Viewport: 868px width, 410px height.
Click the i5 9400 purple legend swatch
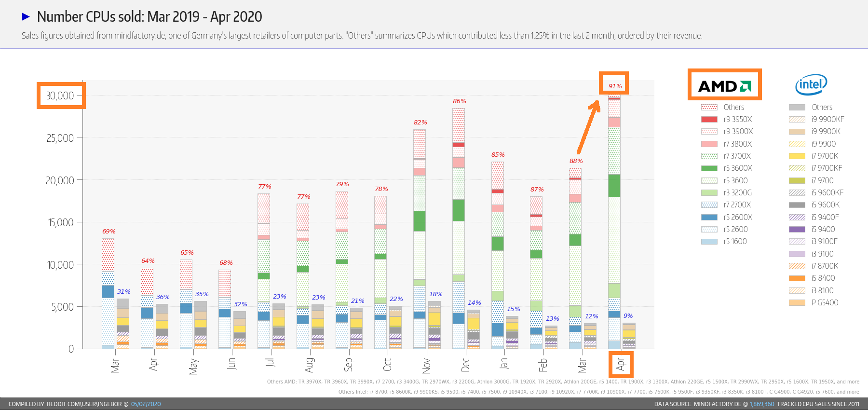(797, 230)
